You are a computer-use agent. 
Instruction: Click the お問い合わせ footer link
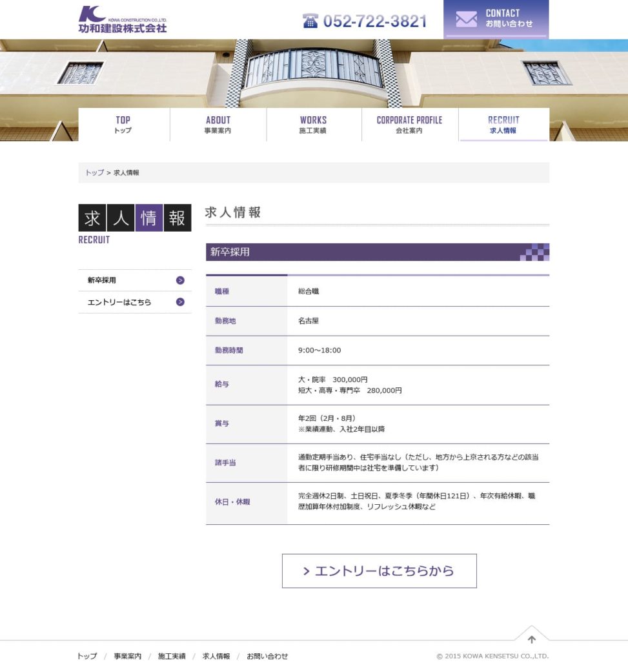coord(267,657)
